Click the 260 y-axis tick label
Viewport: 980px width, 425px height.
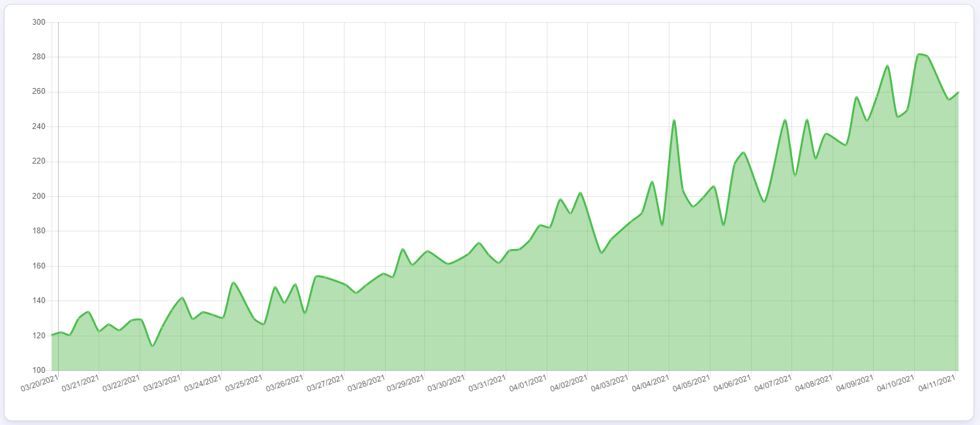(38, 92)
